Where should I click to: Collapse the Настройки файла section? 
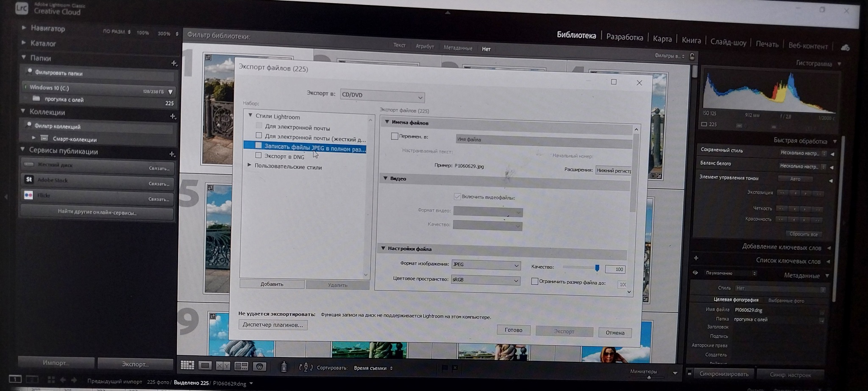click(x=383, y=248)
